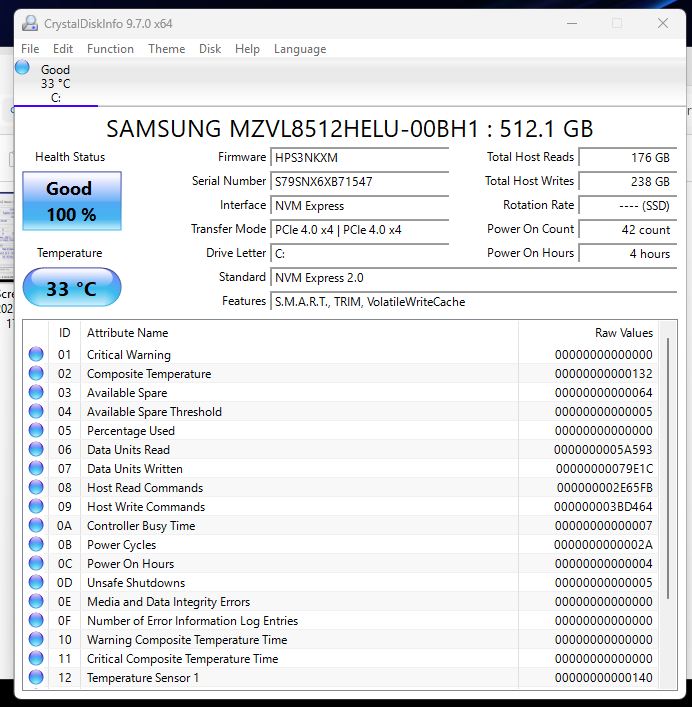The height and width of the screenshot is (707, 692).
Task: Click the Transfer Mode field PCIe 4.0 x4
Action: pos(360,230)
